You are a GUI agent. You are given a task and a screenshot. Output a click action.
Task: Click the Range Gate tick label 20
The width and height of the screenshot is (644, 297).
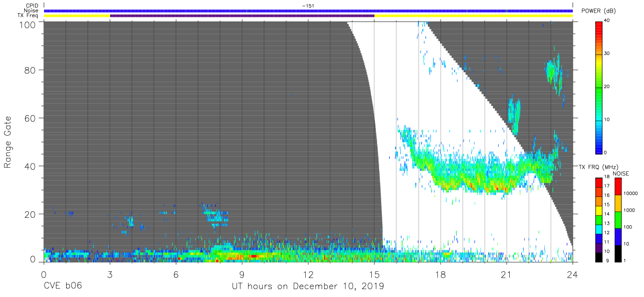(30, 214)
